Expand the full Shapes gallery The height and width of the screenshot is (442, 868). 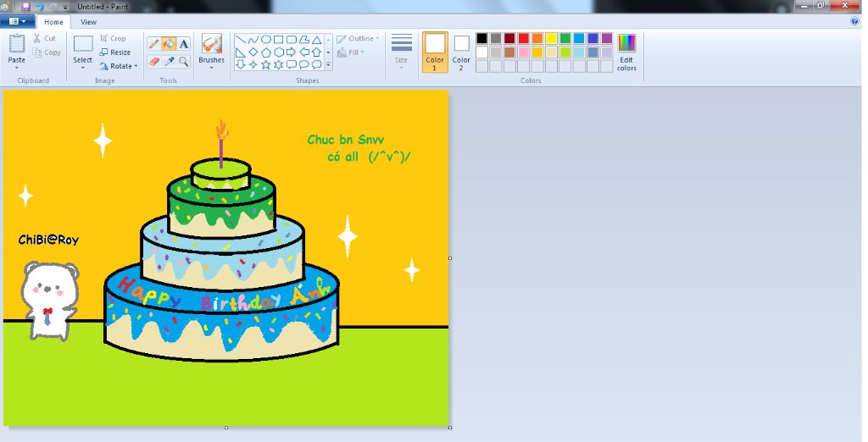pos(328,64)
